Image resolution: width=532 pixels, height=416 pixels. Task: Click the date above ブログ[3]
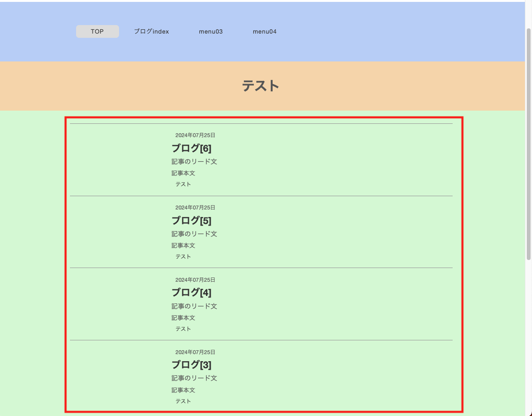coord(195,352)
